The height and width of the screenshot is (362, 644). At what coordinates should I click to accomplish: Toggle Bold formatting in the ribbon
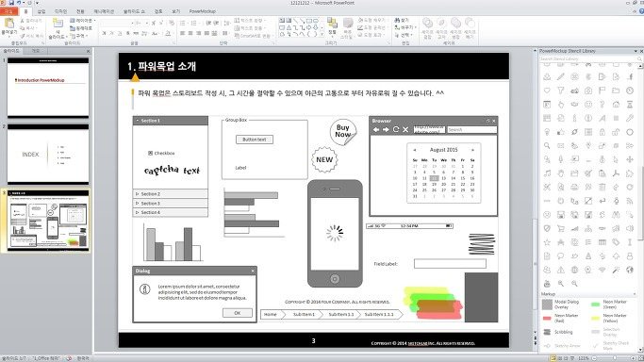point(104,33)
